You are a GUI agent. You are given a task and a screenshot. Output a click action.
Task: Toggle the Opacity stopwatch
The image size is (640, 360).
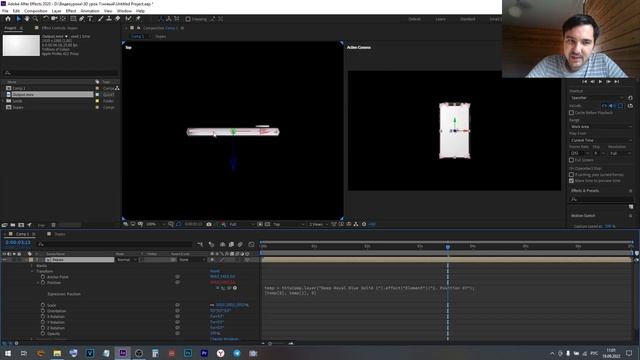pyautogui.click(x=43, y=333)
